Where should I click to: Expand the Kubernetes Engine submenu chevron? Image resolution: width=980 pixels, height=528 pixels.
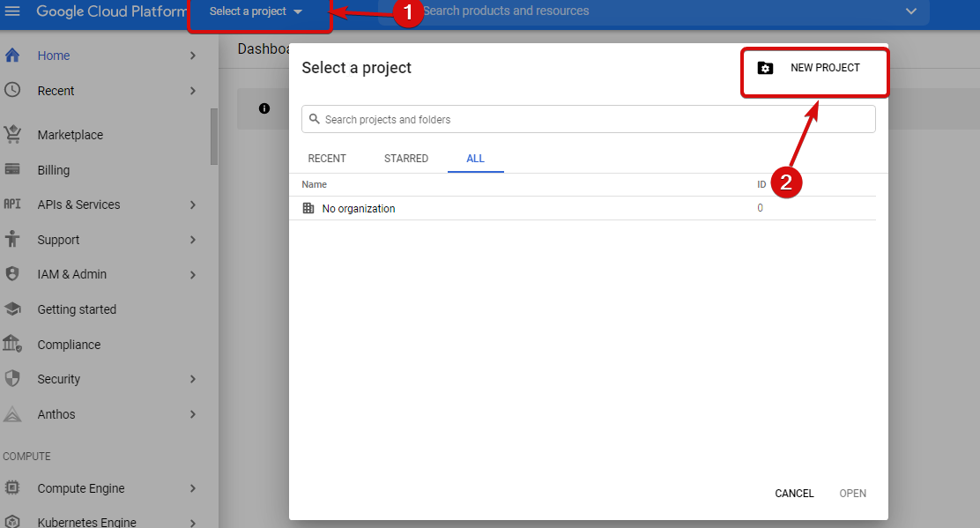click(193, 523)
